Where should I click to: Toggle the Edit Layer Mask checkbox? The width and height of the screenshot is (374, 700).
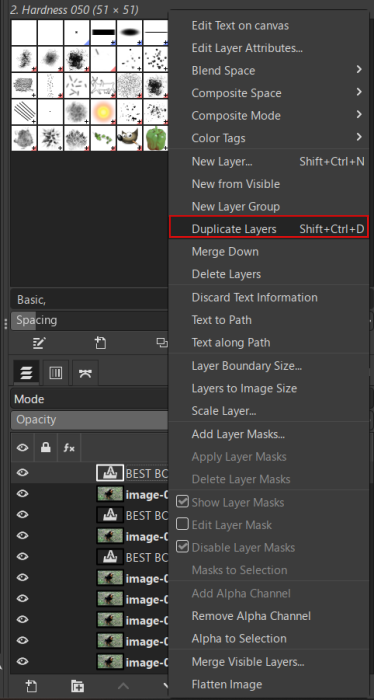point(182,524)
